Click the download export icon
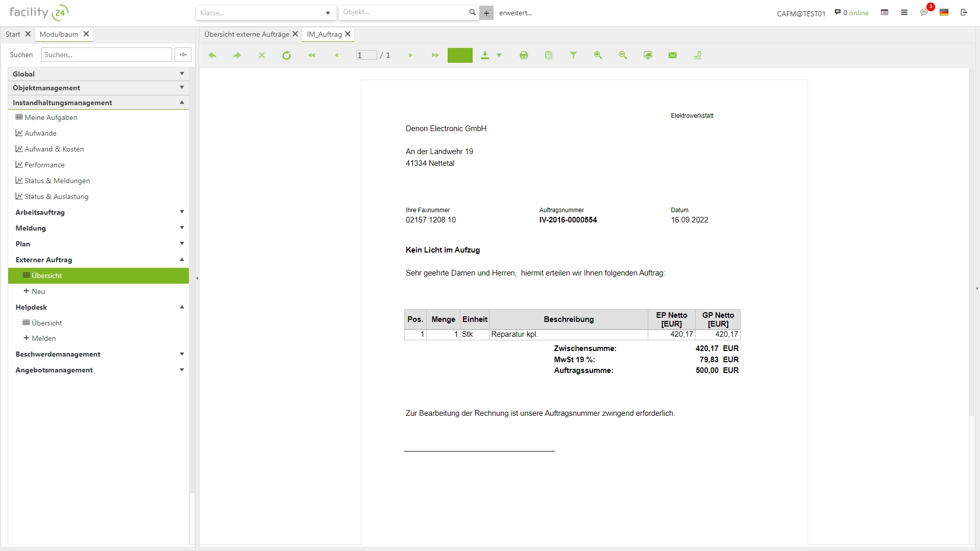The image size is (980, 551). click(x=485, y=55)
